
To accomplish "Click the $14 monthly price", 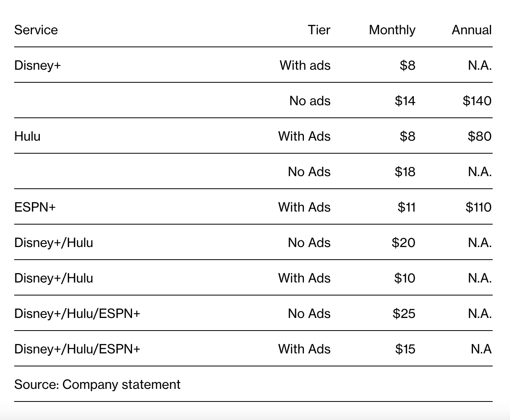I will point(405,101).
